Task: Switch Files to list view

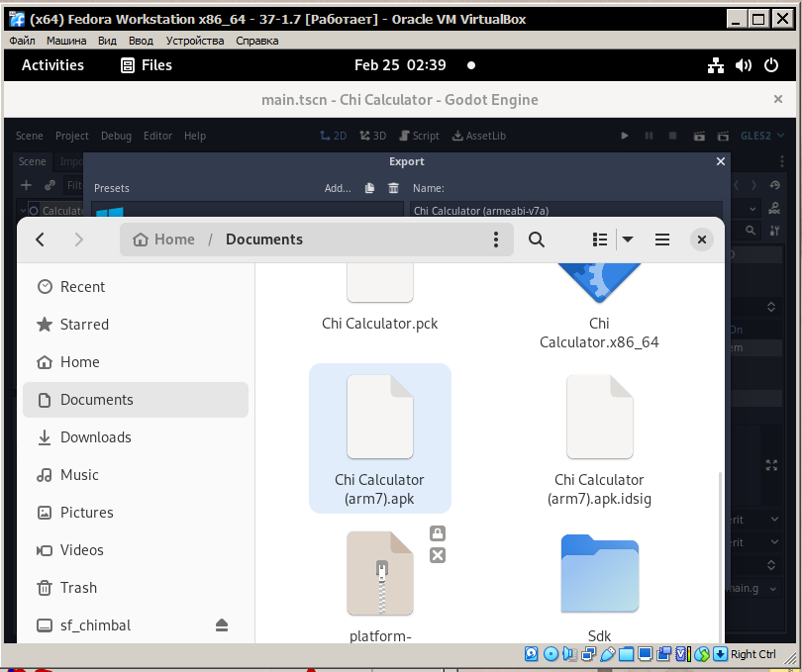Action: tap(600, 240)
